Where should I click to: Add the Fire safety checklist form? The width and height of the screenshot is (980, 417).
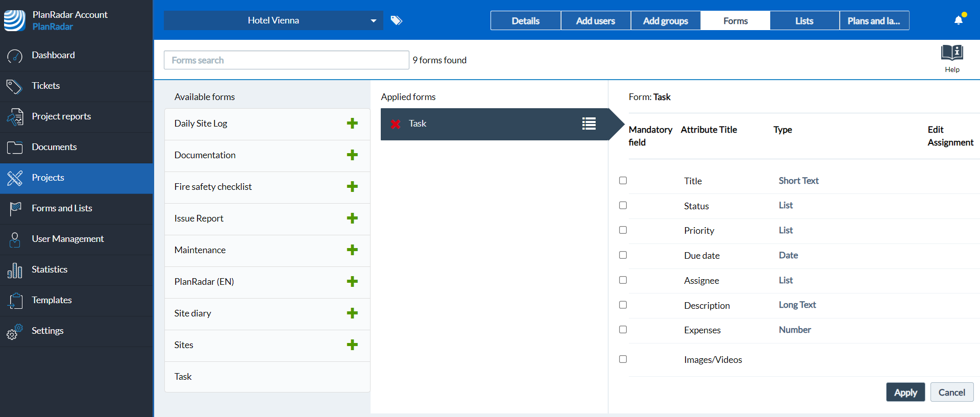[x=352, y=187]
